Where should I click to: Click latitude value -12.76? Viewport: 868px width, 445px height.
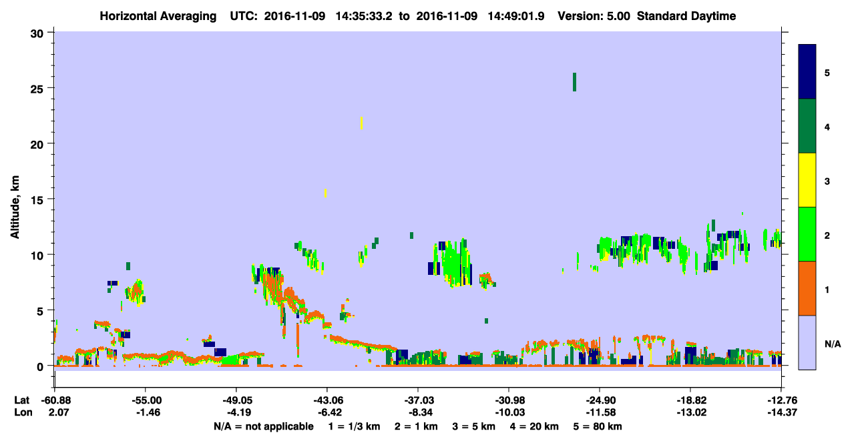coord(781,400)
